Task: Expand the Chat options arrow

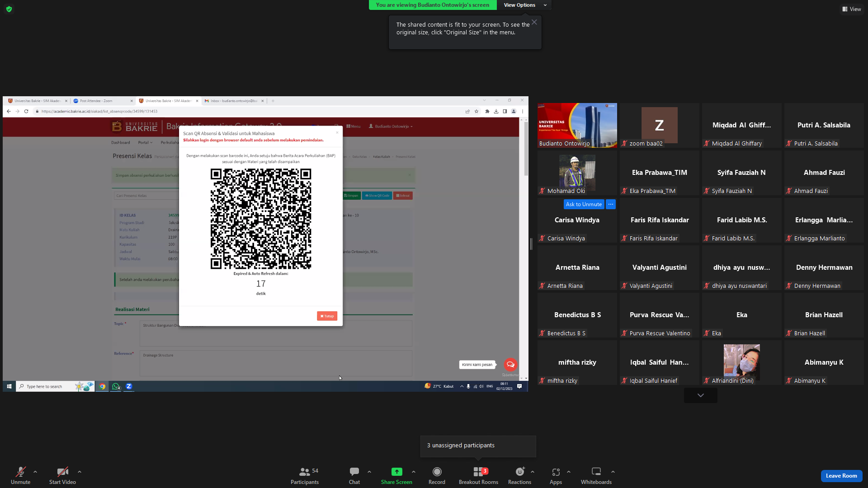Action: 369,472
